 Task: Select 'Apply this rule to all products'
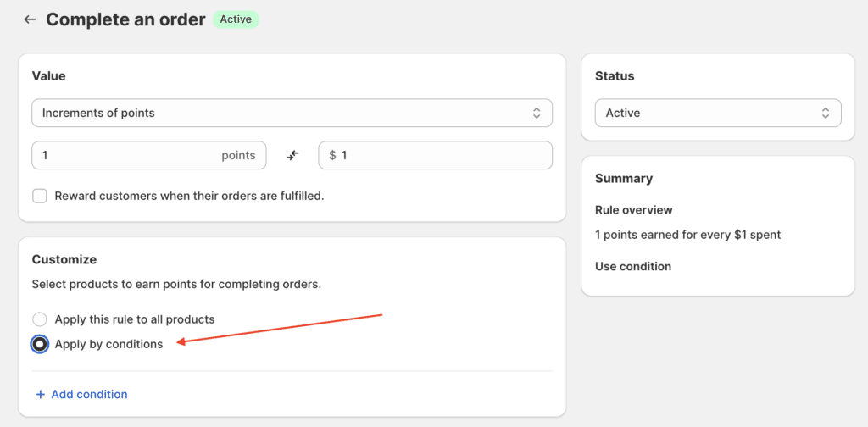click(x=40, y=319)
